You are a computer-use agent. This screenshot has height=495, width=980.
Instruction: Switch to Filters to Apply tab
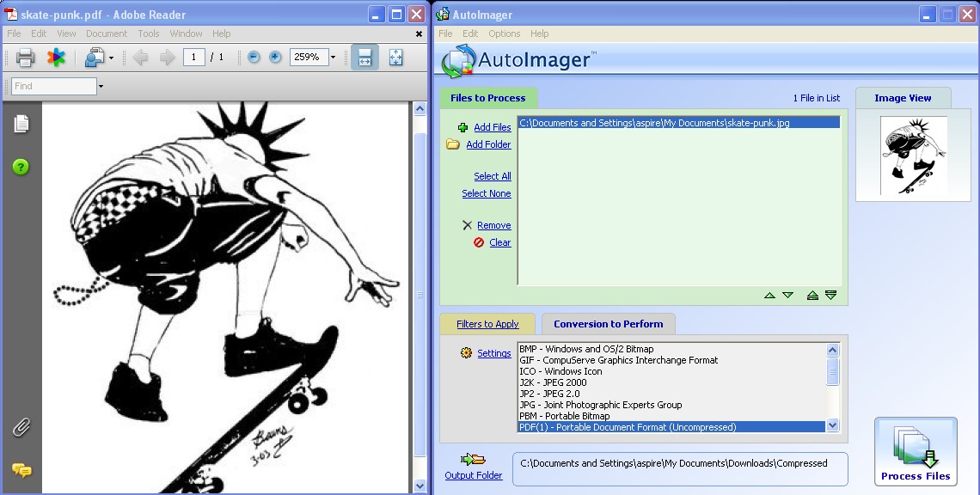click(487, 324)
